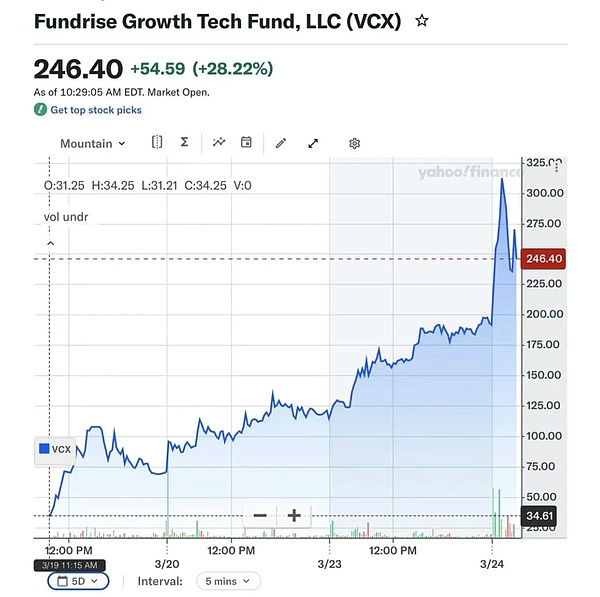Click the Get top stock picks link
The height and width of the screenshot is (597, 600).
click(x=96, y=110)
